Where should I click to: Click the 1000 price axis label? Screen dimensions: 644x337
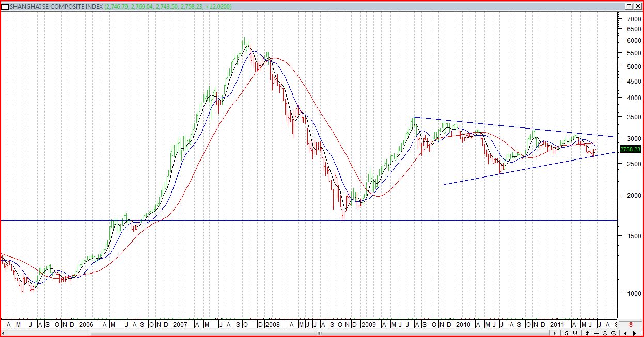coord(633,294)
